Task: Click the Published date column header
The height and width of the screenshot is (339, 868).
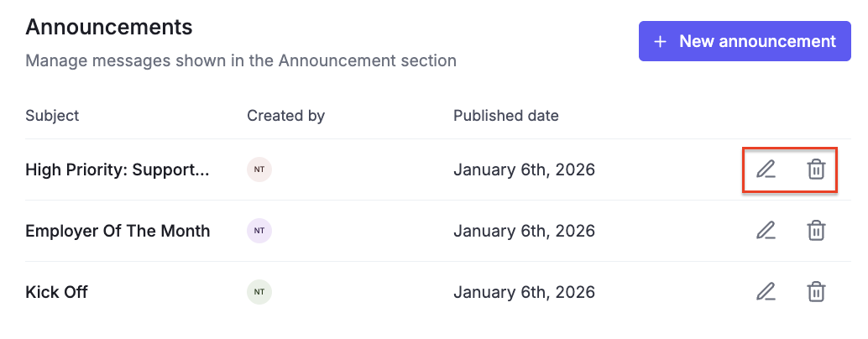Action: 506,116
